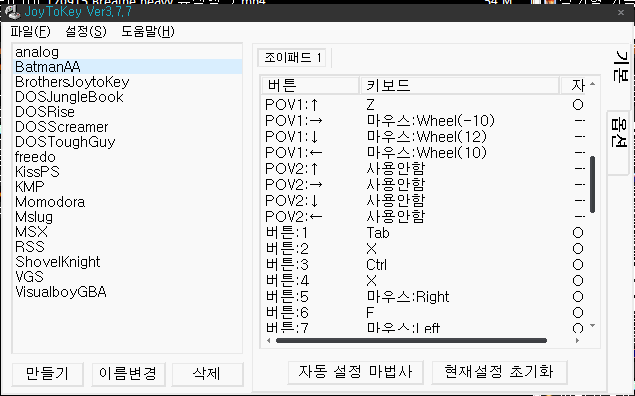Select the DOSRise profile
This screenshot has width=635, height=396.
coord(128,112)
